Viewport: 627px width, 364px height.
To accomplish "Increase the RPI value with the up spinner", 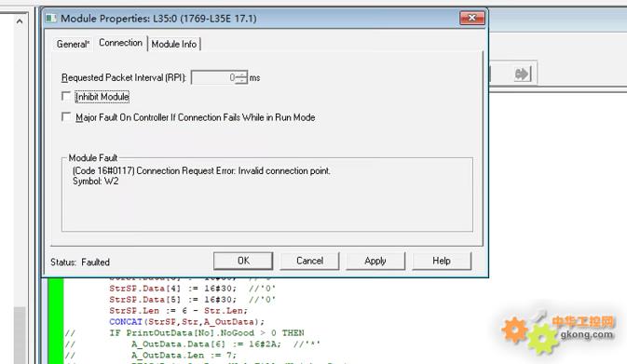I will click(241, 74).
